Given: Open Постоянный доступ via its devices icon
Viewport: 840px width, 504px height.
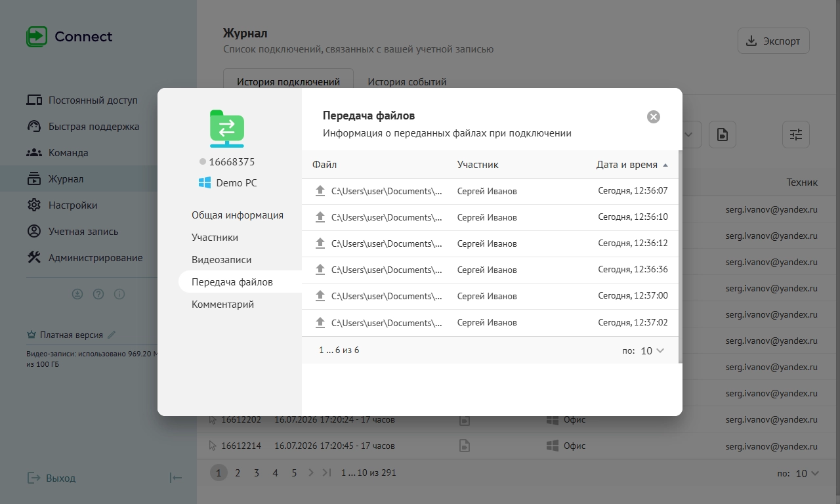Looking at the screenshot, I should click(34, 100).
